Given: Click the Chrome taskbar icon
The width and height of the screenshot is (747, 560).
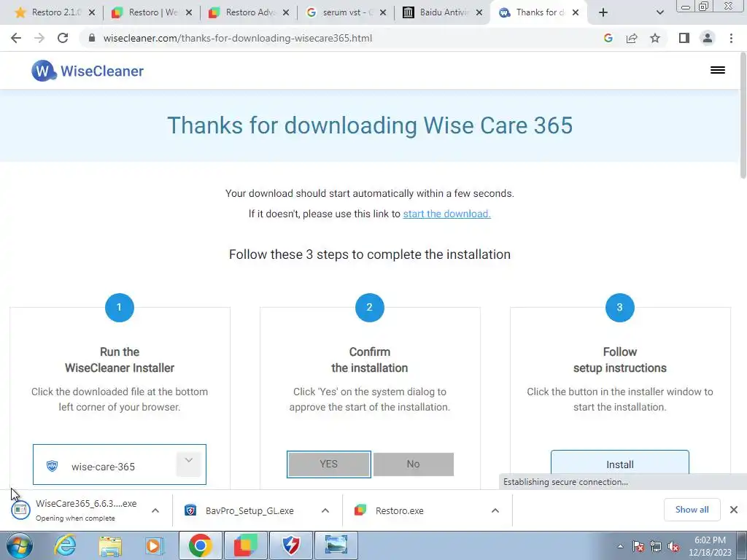Looking at the screenshot, I should (200, 545).
